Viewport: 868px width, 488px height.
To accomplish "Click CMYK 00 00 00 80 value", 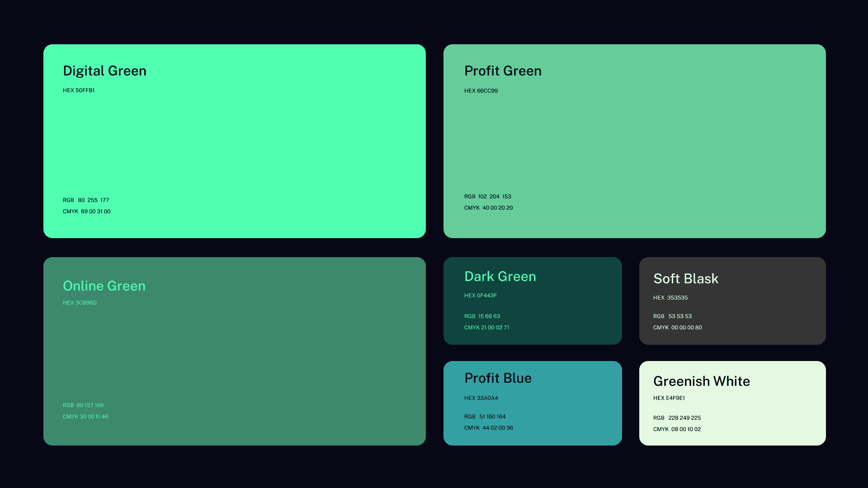I will (x=678, y=328).
